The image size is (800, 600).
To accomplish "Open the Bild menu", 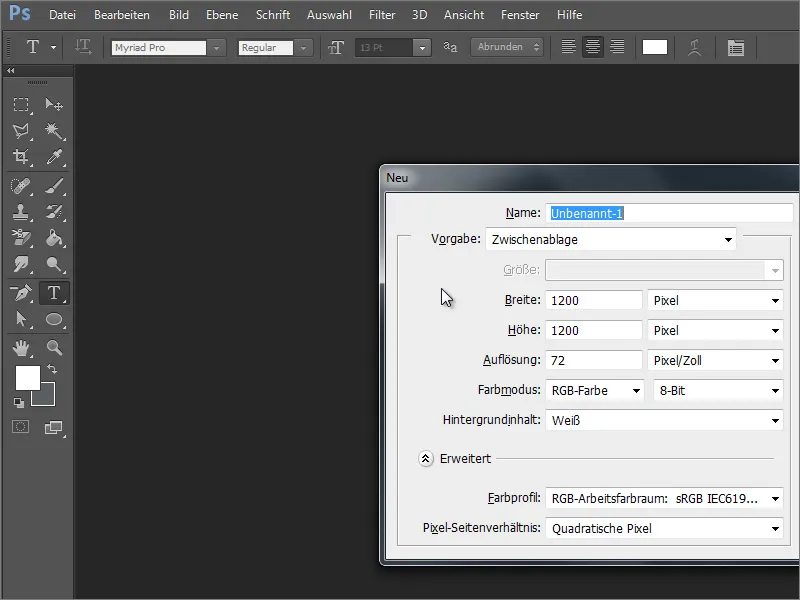I will (x=179, y=15).
